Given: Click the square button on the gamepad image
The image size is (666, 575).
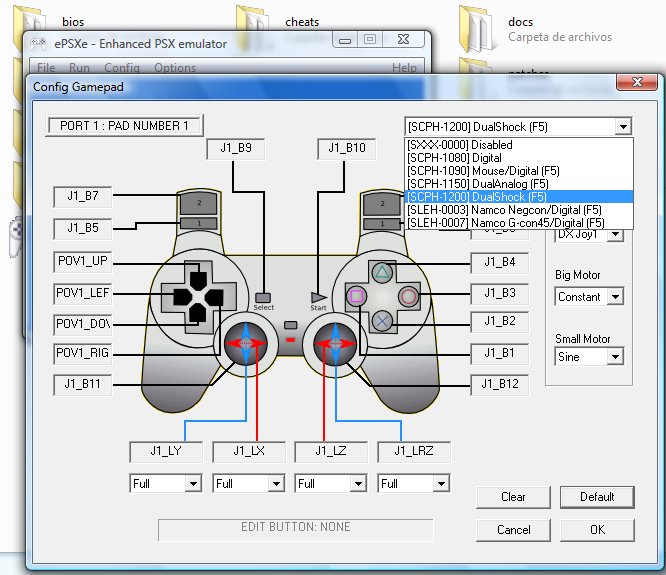Looking at the screenshot, I should 356,296.
